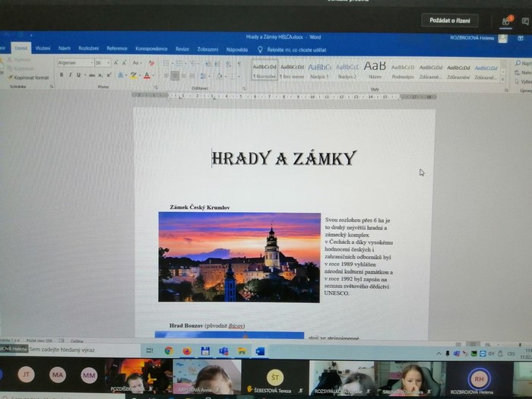This screenshot has width=532, height=399.
Task: Click the Kopírovat formát format painter
Action: [30, 78]
